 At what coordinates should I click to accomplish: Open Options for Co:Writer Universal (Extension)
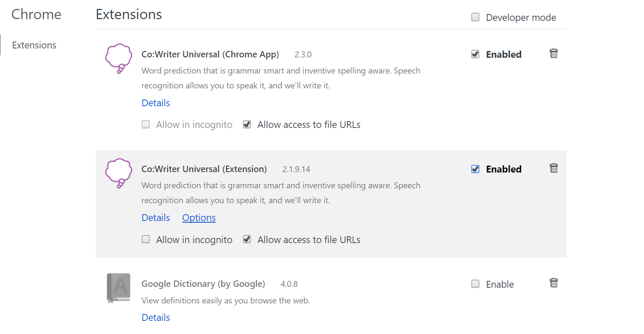[199, 218]
